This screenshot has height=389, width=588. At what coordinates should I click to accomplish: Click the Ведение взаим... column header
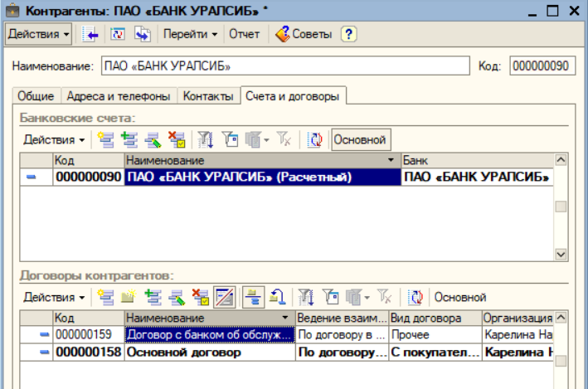click(x=343, y=318)
